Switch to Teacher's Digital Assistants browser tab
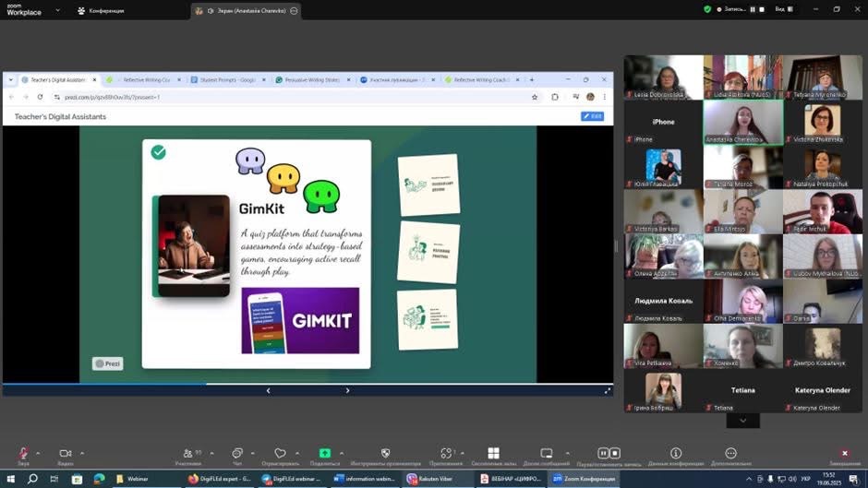 pos(58,79)
